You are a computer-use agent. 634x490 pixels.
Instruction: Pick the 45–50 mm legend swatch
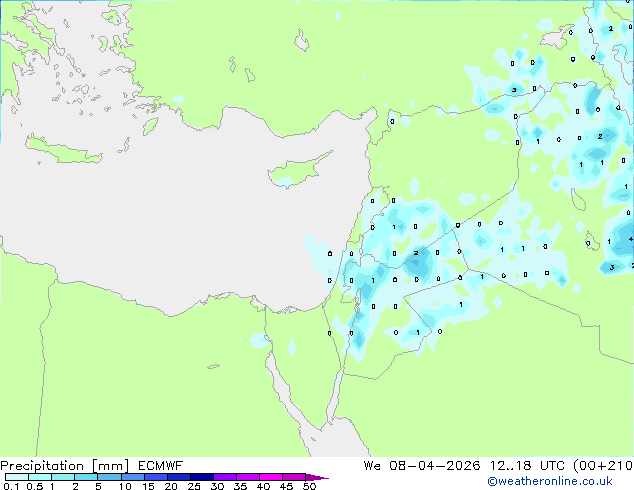[x=294, y=477]
